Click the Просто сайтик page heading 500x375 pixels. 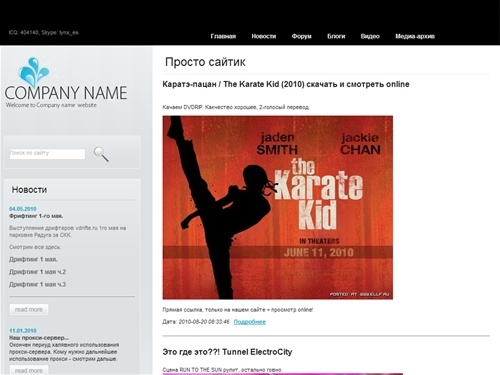pos(205,62)
